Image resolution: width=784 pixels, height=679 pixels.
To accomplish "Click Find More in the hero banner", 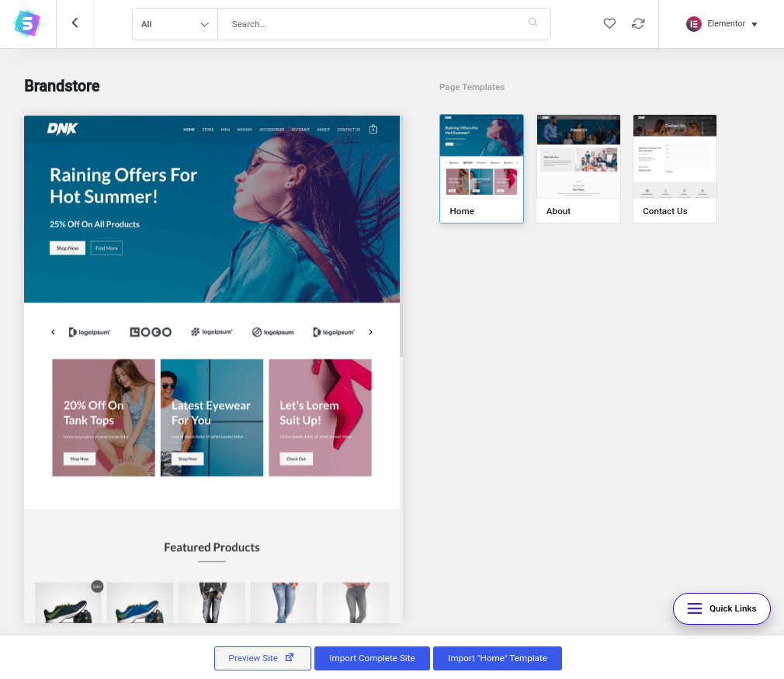I will 106,248.
